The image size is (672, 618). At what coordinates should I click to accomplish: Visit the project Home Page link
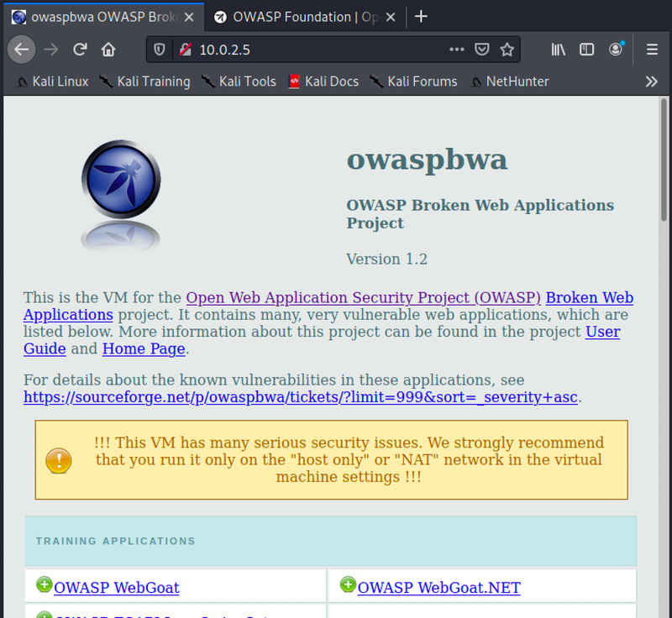pos(144,349)
